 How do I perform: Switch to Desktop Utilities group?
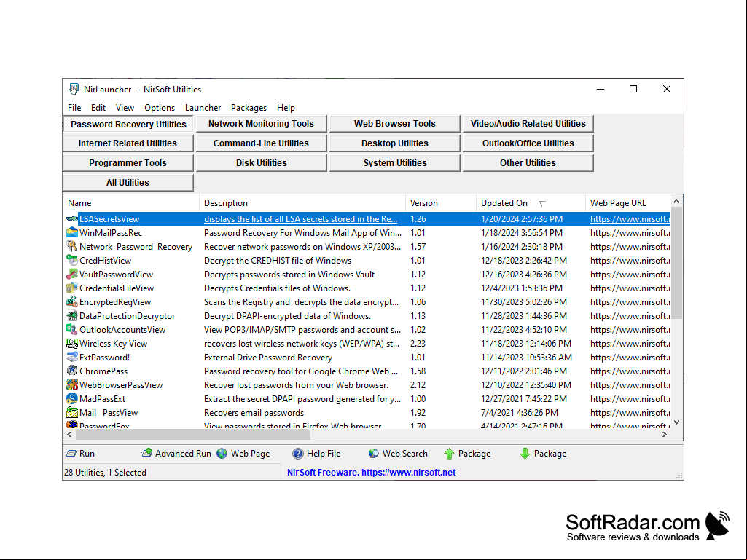[394, 143]
